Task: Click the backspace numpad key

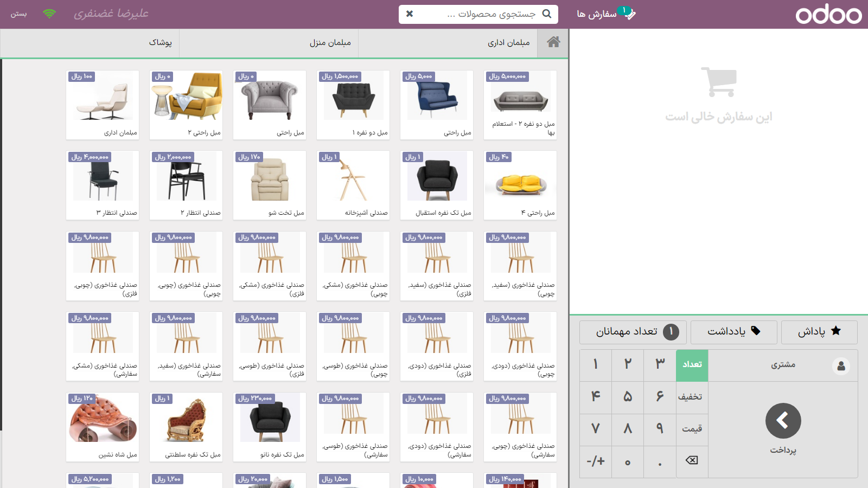Action: pos(692,461)
